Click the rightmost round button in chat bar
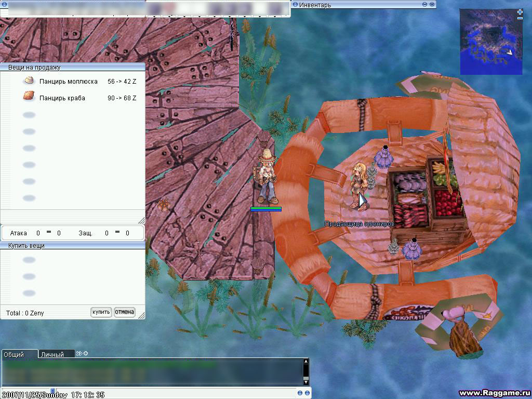Viewport: 532px width, 399px height. pos(307,393)
